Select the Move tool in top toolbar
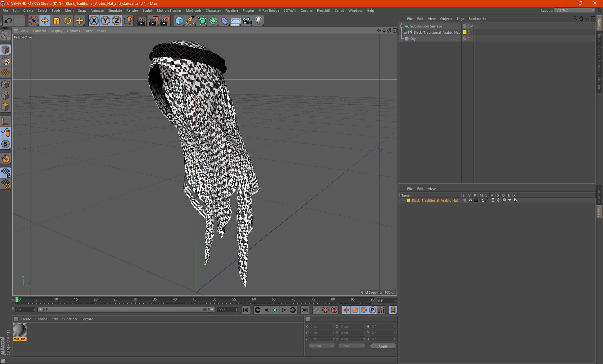603x364 pixels. click(45, 21)
